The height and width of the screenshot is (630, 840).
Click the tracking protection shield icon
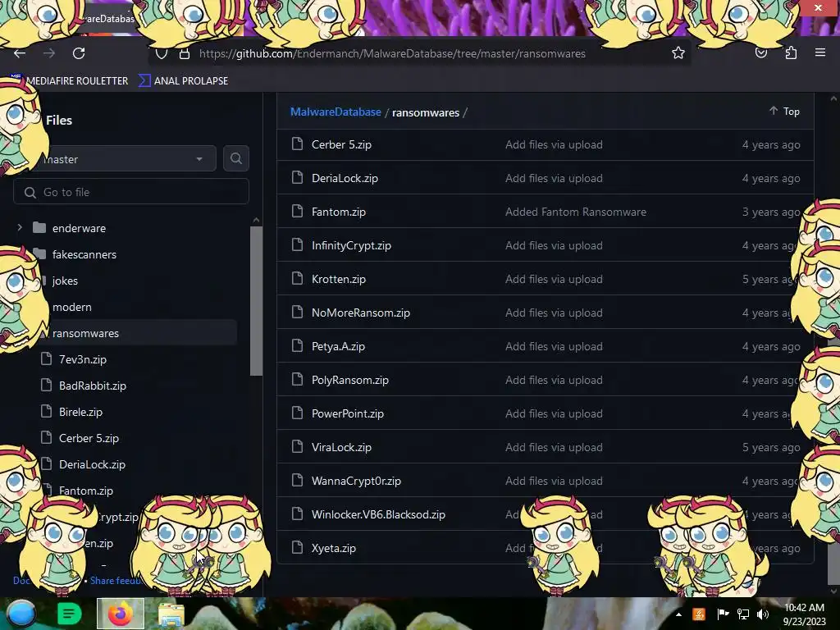162,53
